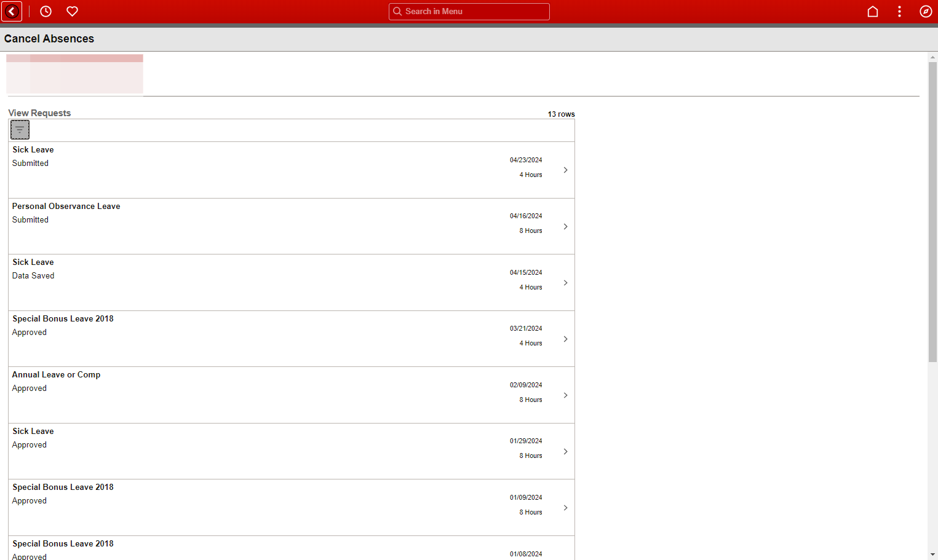Viewport: 938px width, 560px height.
Task: Click the View Requests heading
Action: click(x=39, y=113)
